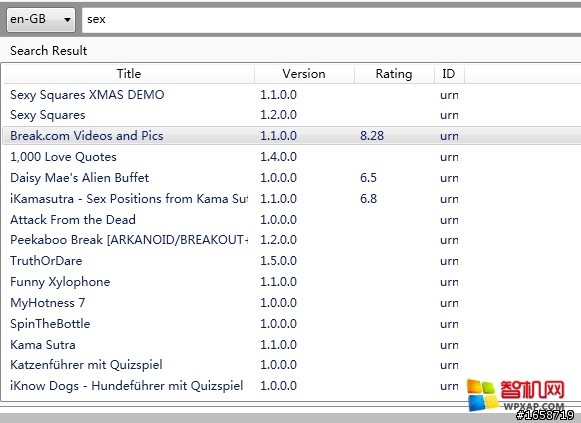Select row 'Daisy Mae's Alien Buffet'
The width and height of the screenshot is (581, 423).
tap(292, 178)
